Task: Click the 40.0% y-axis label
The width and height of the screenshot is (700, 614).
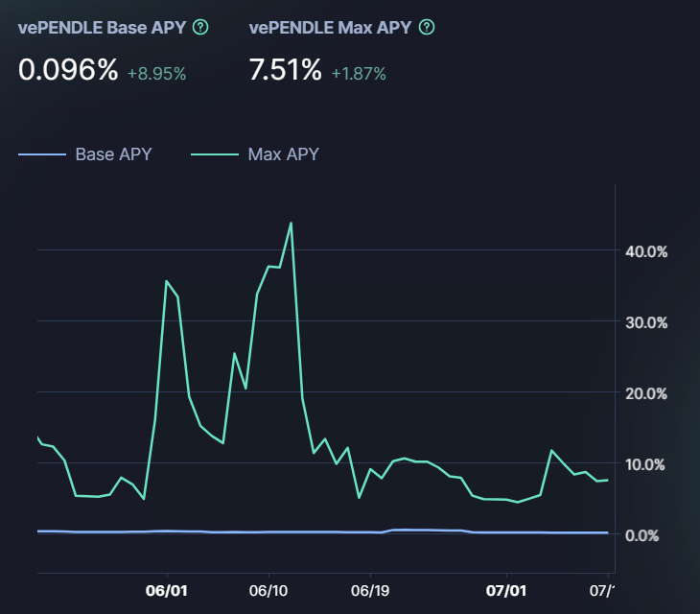Action: [x=646, y=252]
